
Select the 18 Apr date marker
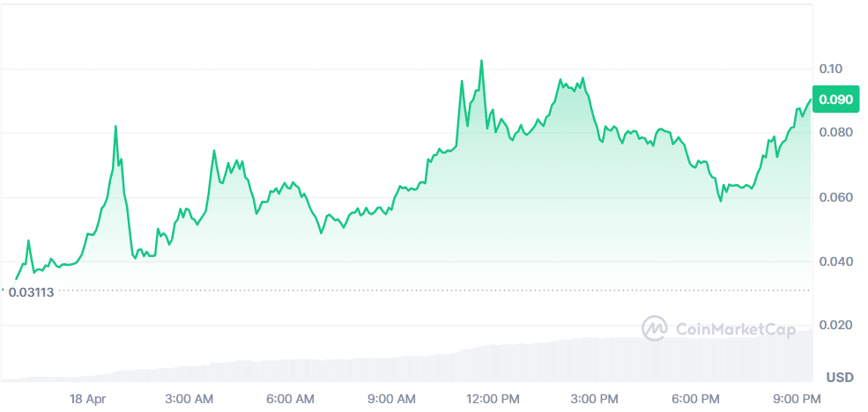88,399
